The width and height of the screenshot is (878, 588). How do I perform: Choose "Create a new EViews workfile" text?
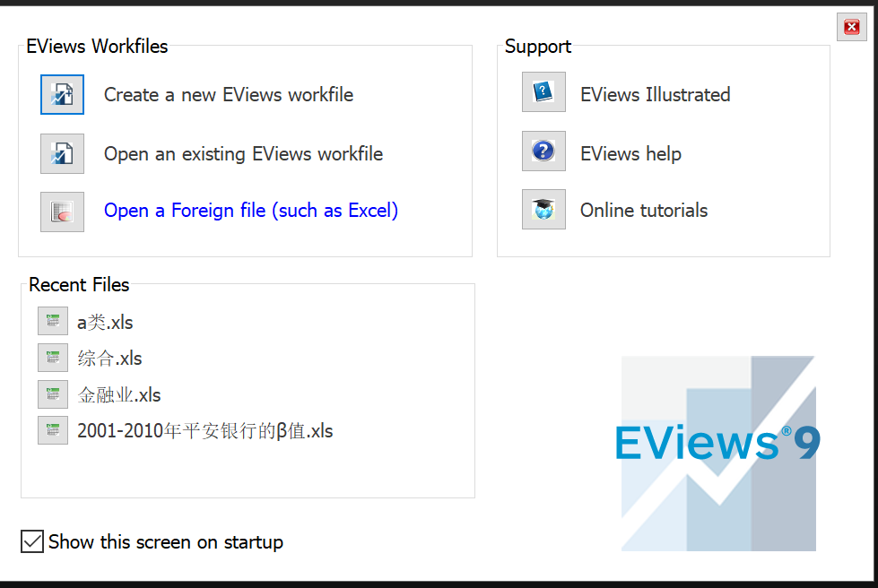[229, 95]
